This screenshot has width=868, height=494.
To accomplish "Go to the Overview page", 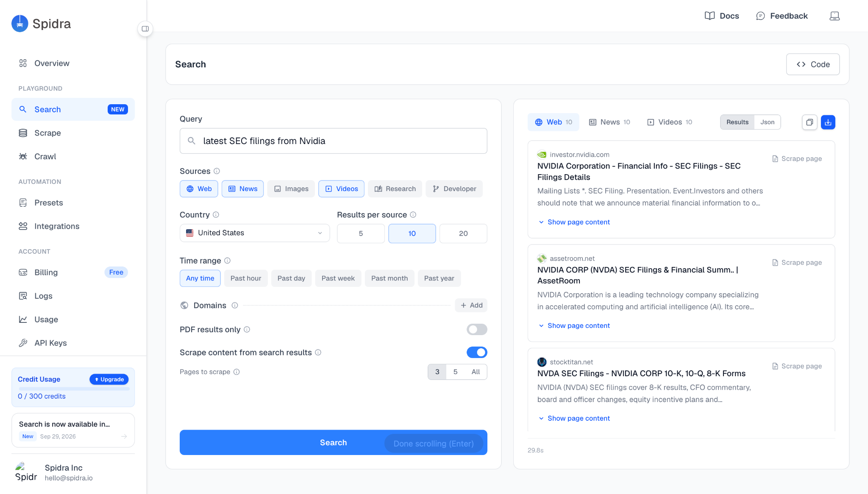I will (73, 63).
